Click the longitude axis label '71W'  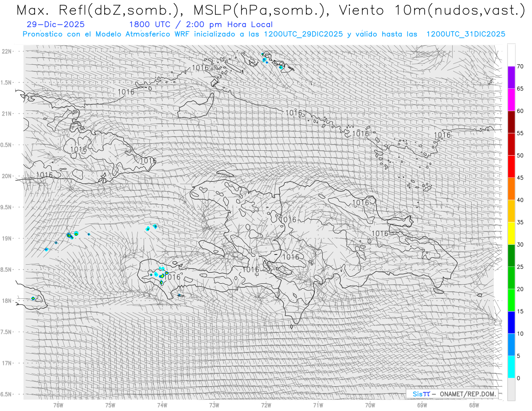[318, 405]
